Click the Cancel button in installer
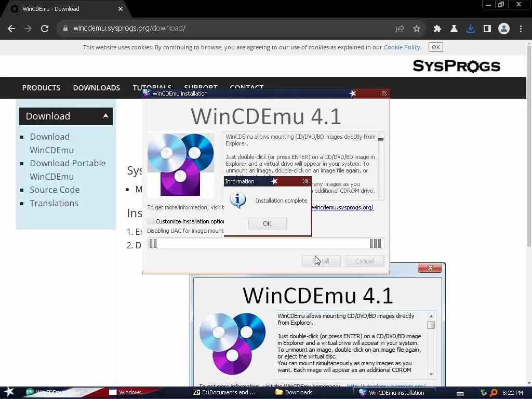 (x=365, y=261)
